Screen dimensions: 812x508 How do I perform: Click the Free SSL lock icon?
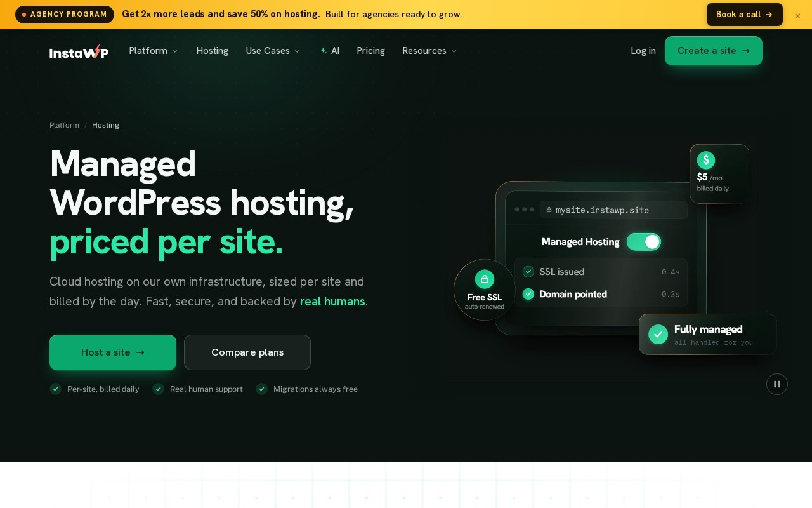pyautogui.click(x=485, y=279)
